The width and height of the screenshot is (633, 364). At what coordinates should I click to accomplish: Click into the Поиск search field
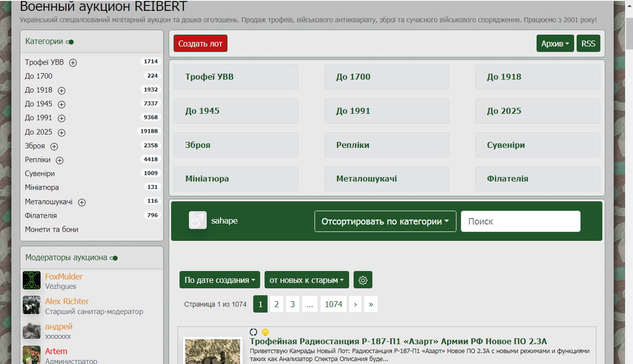[520, 222]
